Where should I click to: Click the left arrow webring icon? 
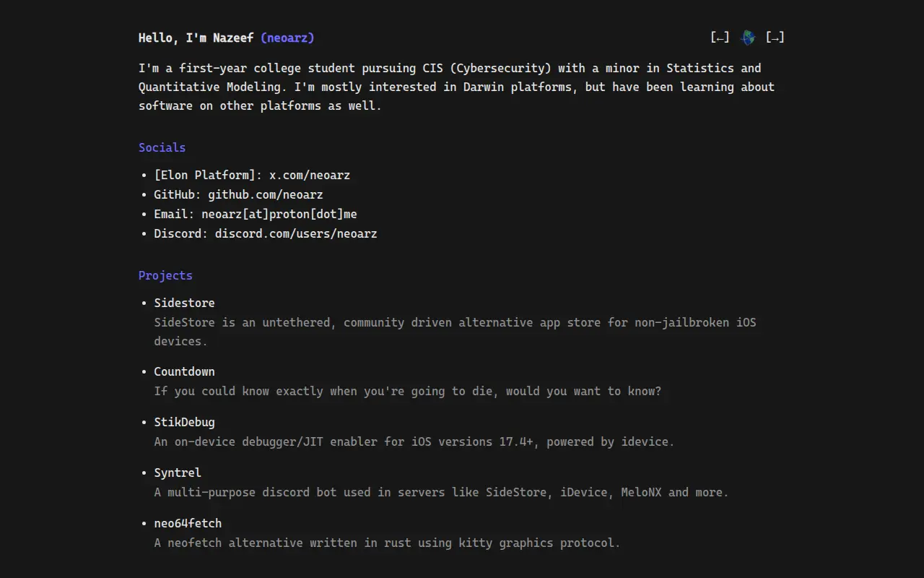(720, 38)
